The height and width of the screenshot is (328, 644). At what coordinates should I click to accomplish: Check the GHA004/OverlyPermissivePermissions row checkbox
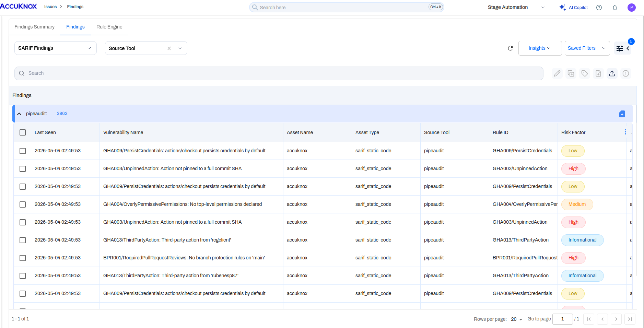point(23,204)
